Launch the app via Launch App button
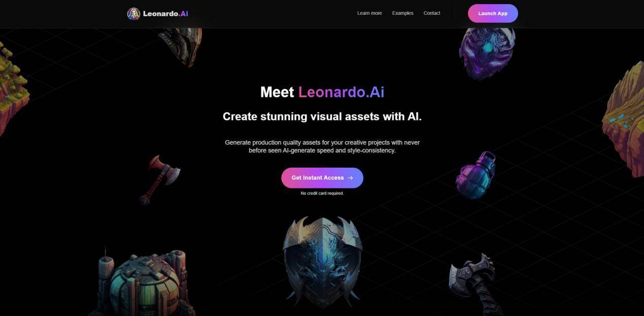Viewport: 644px width, 316px height. click(493, 13)
